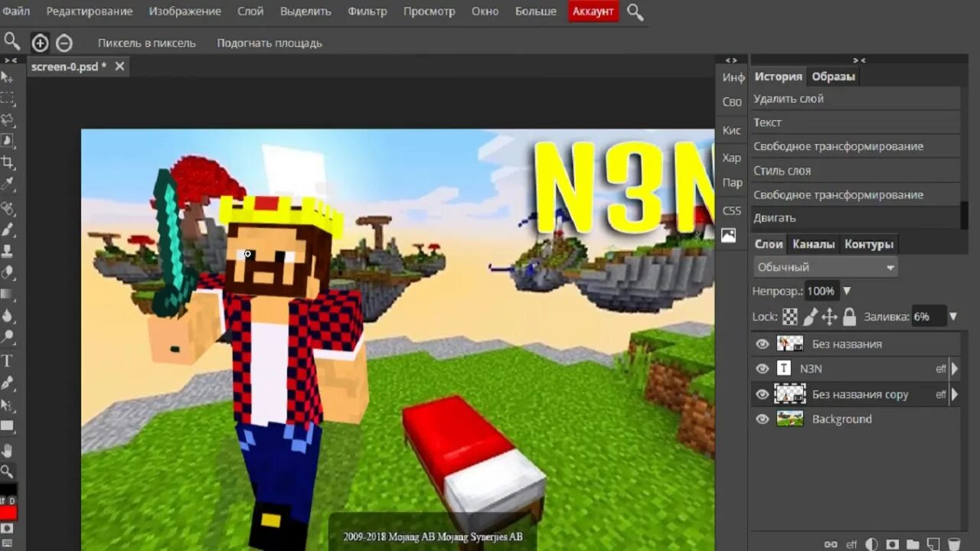Click 'Подогнать площадь' button
The width and height of the screenshot is (980, 551).
click(x=269, y=43)
